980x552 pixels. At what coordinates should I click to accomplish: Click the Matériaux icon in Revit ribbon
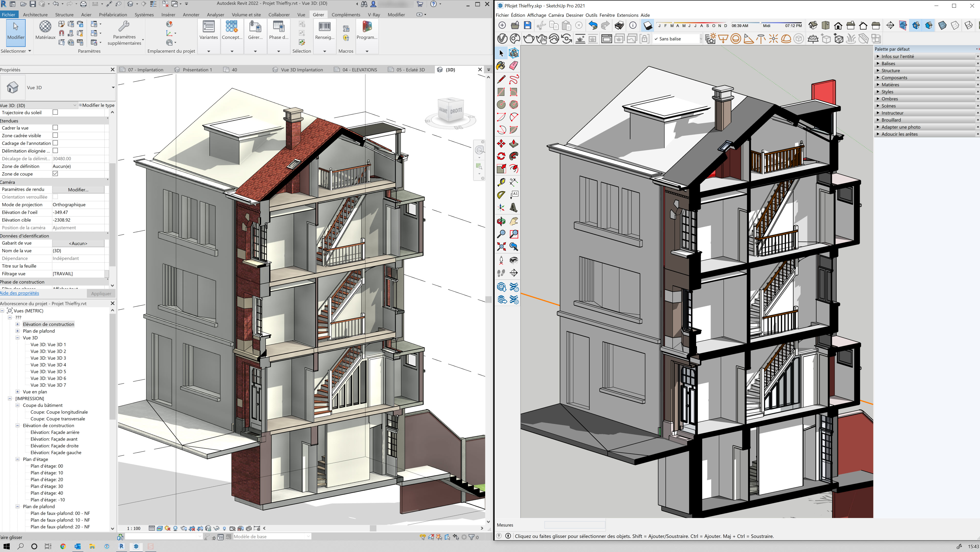coord(45,30)
